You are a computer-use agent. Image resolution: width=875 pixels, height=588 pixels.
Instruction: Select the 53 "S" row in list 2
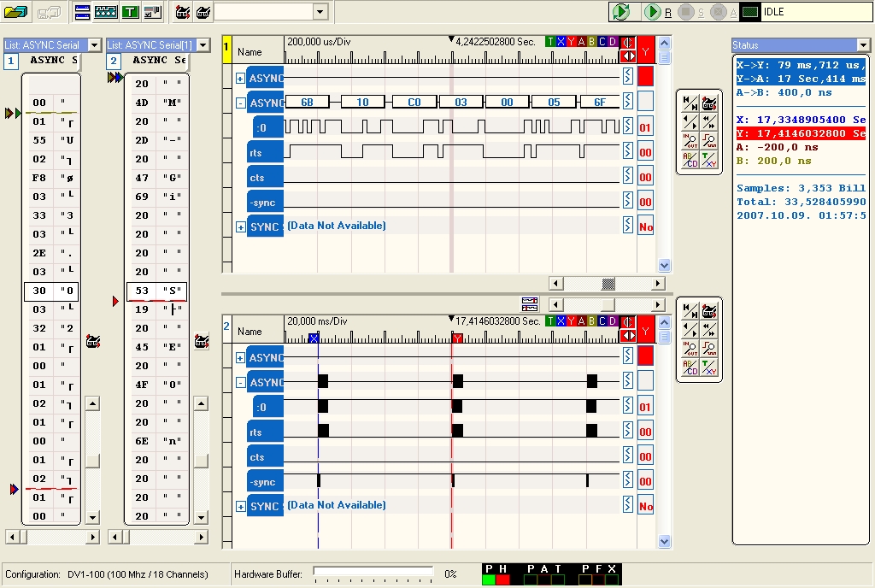point(156,291)
